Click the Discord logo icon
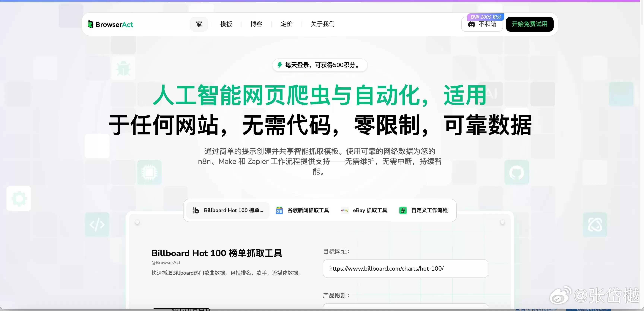Screen dimensions: 644x311 pos(471,24)
